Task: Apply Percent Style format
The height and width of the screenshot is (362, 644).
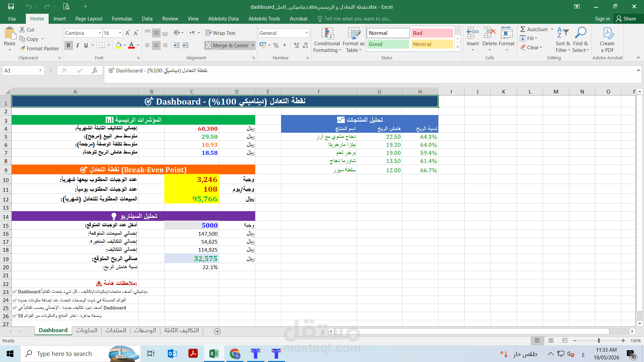Action: tap(276, 45)
